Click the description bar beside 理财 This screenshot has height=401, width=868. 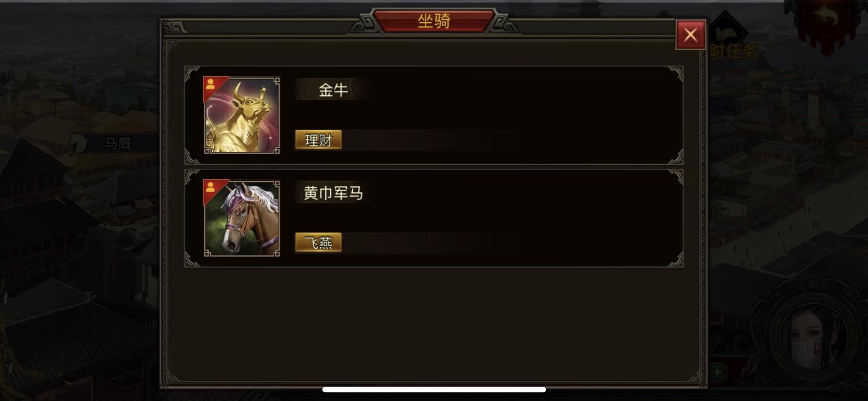pos(431,140)
